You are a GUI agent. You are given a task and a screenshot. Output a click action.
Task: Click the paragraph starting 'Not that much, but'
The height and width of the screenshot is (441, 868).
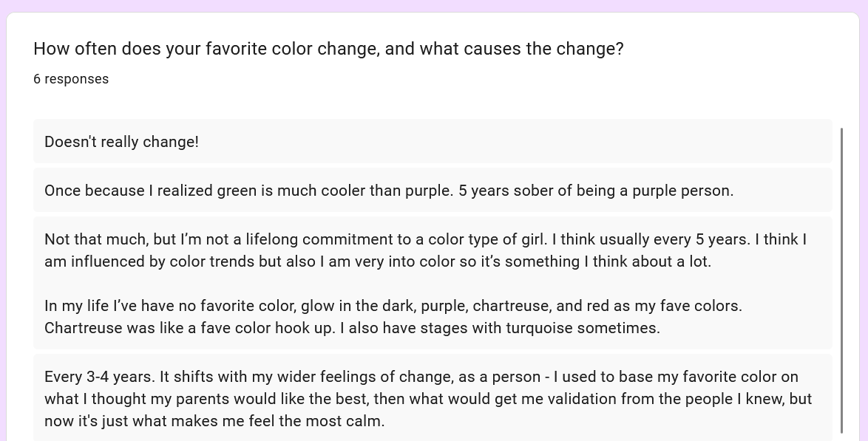[x=425, y=250]
